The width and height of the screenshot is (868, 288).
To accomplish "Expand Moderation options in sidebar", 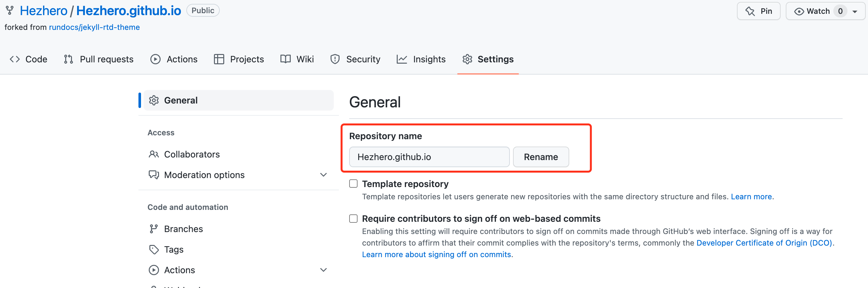I will [x=323, y=175].
